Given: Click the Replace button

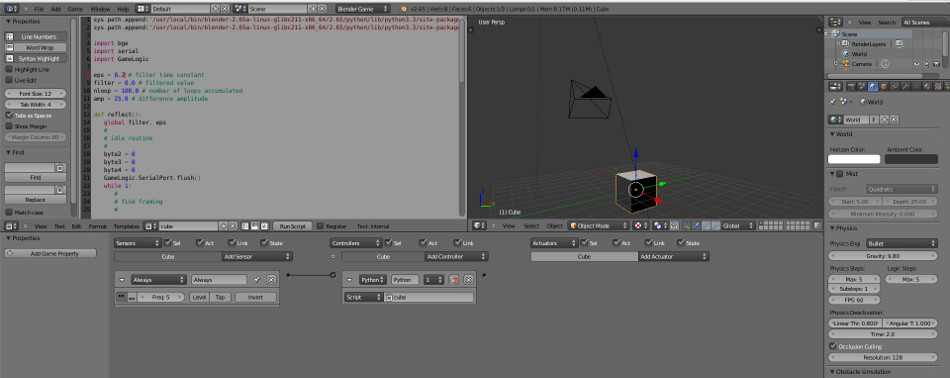Looking at the screenshot, I should click(x=36, y=200).
